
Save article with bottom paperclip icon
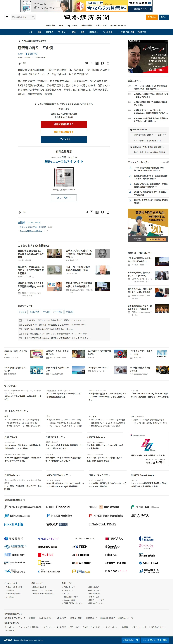pyautogui.click(x=20, y=212)
